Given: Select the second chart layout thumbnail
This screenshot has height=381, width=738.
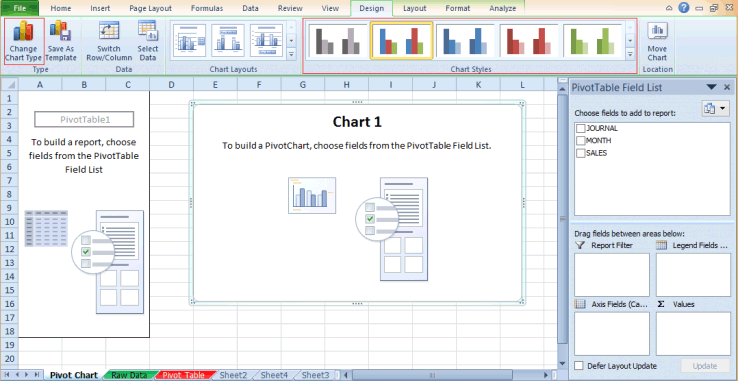Looking at the screenshot, I should [228, 41].
